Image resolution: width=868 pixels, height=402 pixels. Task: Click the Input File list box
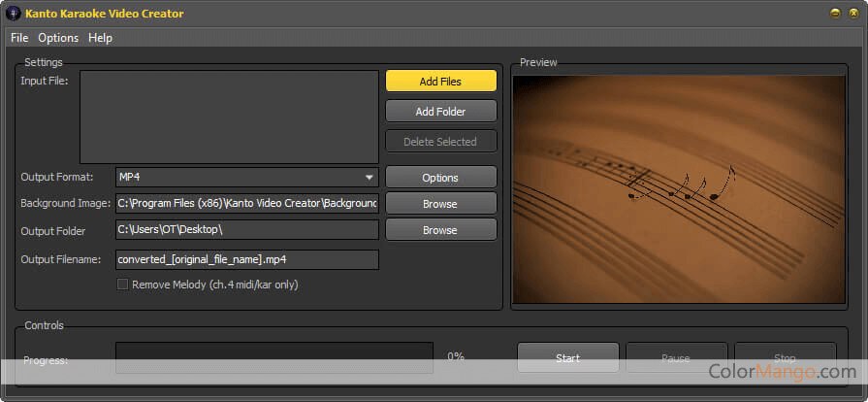[x=229, y=117]
